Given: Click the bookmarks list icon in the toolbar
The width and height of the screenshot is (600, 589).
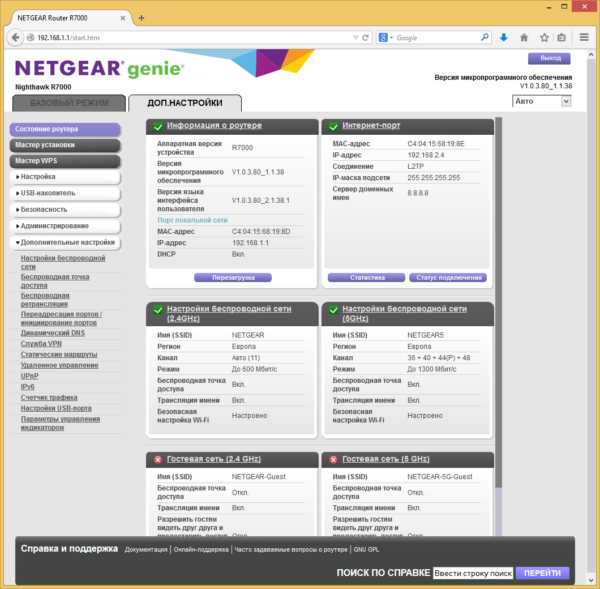Looking at the screenshot, I should [561, 37].
